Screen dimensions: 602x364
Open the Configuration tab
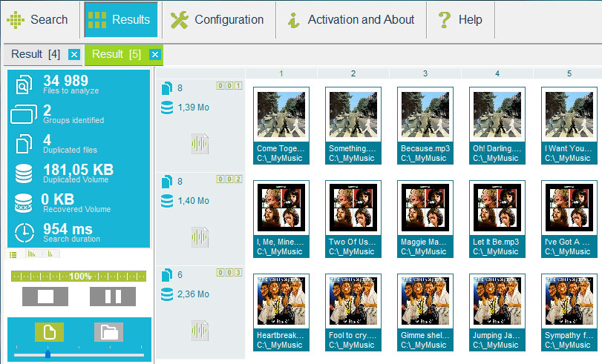point(217,19)
